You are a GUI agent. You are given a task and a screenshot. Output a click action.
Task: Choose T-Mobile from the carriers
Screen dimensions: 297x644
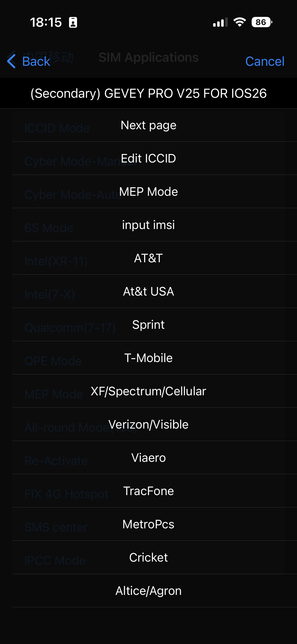(148, 358)
